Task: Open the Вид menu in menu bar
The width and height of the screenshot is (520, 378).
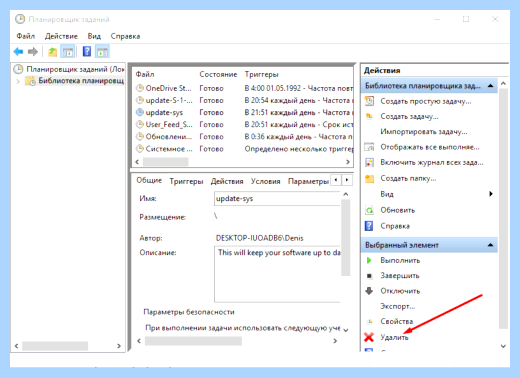Action: pos(94,36)
